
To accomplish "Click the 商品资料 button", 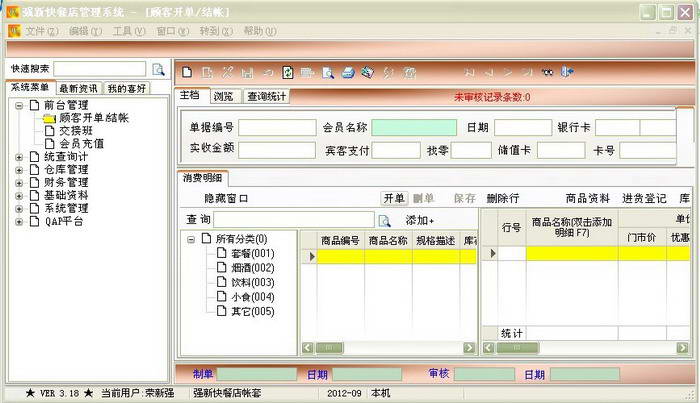I will point(588,198).
